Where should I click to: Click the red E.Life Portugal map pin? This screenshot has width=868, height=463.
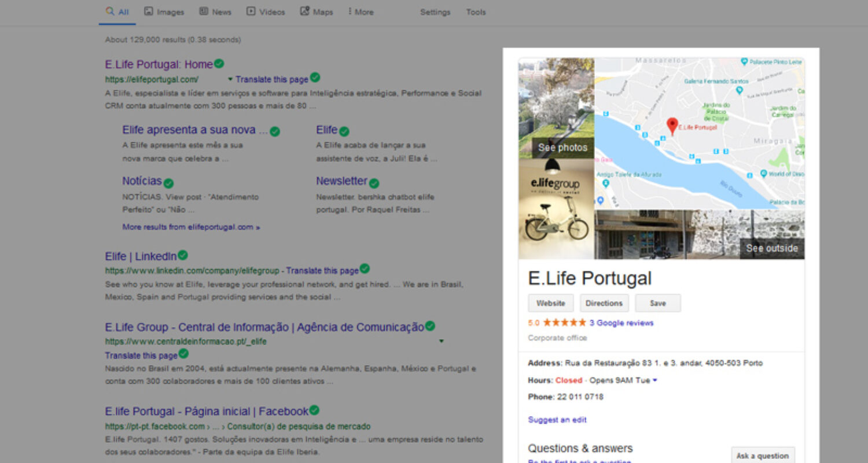click(x=672, y=126)
